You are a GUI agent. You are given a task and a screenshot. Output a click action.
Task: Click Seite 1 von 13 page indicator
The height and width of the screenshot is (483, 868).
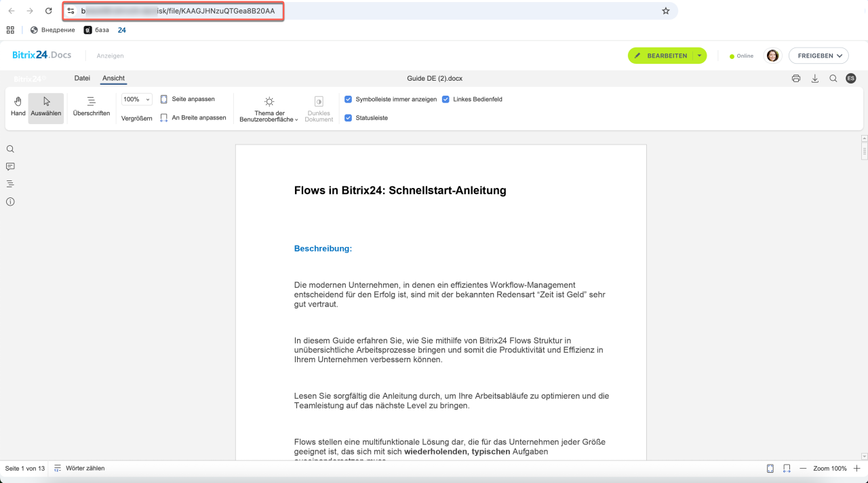(25, 468)
